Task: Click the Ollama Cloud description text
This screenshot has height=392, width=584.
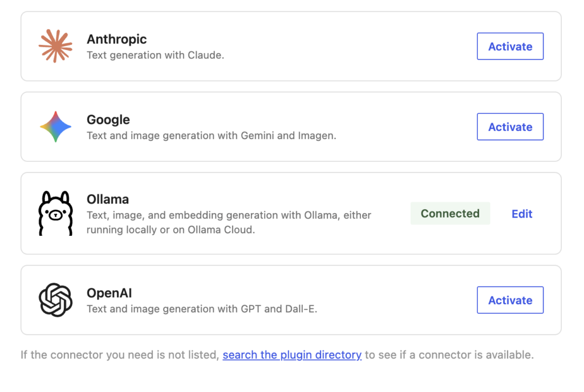Action: pos(229,222)
